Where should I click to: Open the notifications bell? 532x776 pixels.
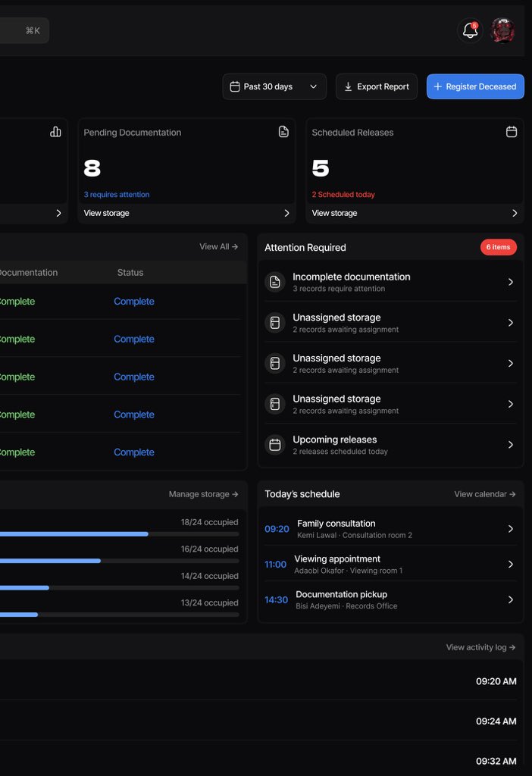pos(470,30)
